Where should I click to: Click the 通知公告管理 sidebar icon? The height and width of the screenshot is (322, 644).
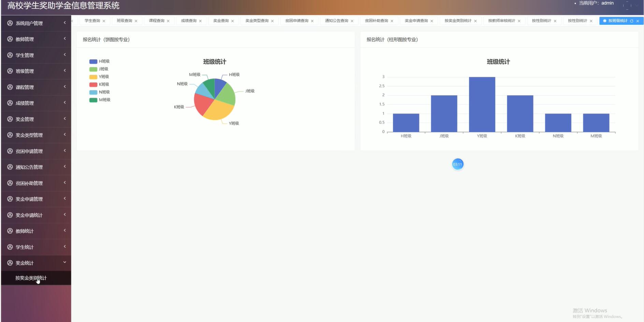[9, 167]
